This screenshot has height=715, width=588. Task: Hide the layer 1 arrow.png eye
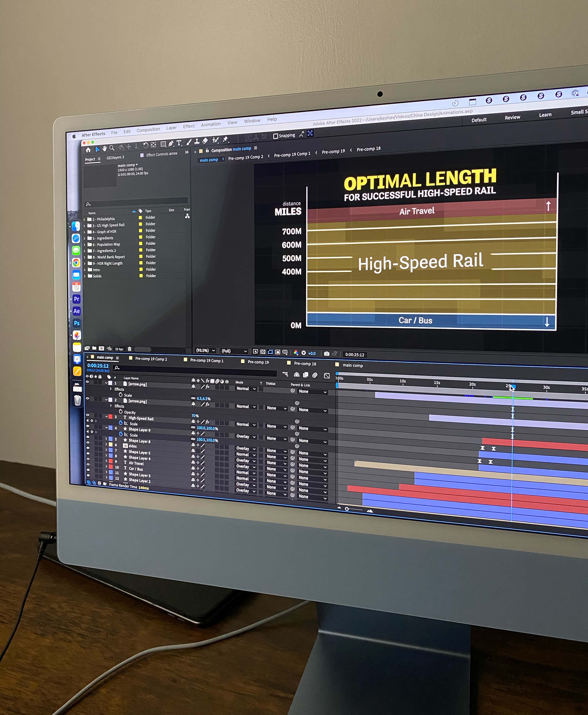87,382
